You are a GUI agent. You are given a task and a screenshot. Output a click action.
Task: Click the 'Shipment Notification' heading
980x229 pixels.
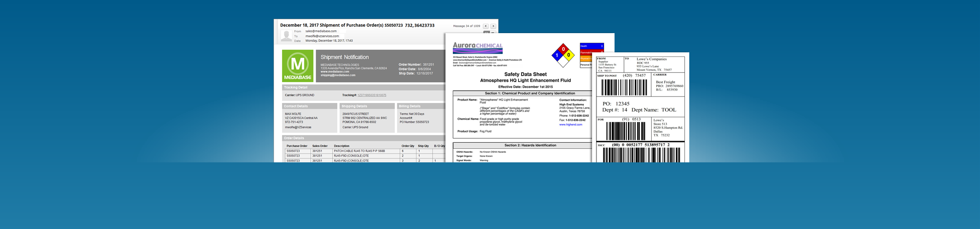tap(345, 57)
